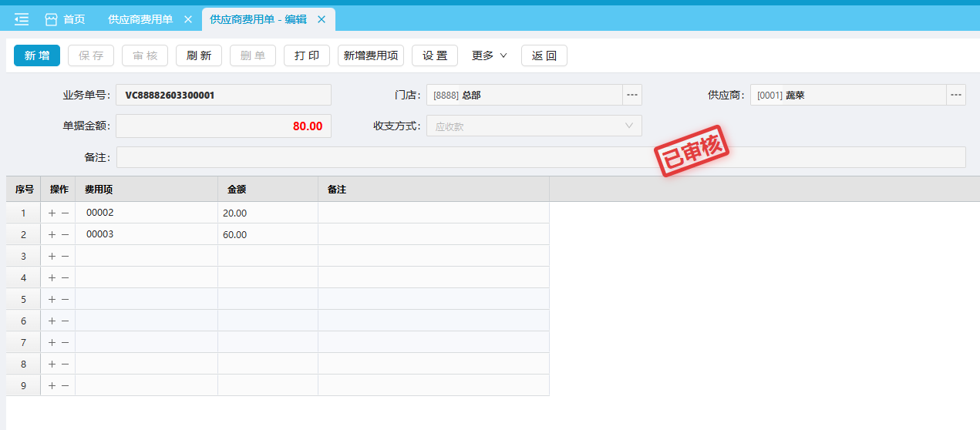Open 供应商 ellipsis lookup button
This screenshot has width=980, height=430.
click(x=956, y=95)
